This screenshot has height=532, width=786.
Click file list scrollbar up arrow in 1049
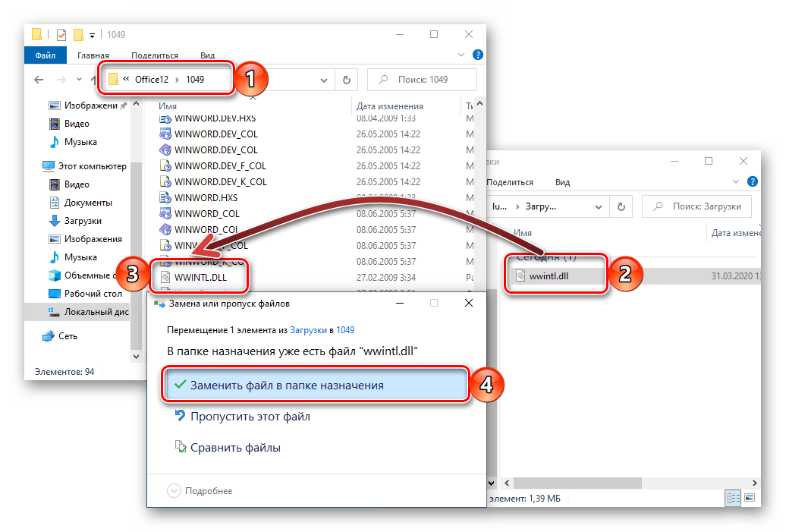(479, 103)
